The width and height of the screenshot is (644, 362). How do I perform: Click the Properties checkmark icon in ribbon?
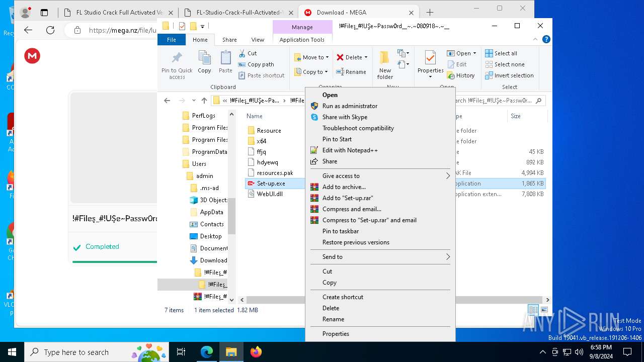430,58
